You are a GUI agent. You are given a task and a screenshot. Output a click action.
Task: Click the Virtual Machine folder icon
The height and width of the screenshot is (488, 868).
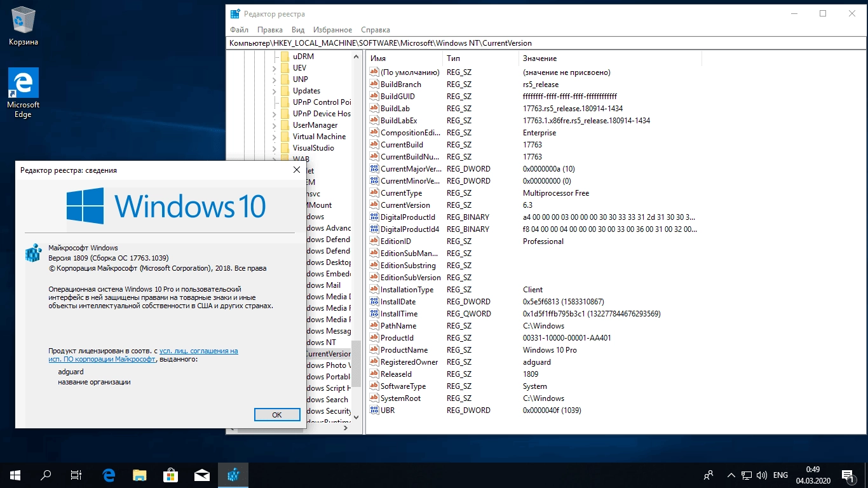pos(285,137)
